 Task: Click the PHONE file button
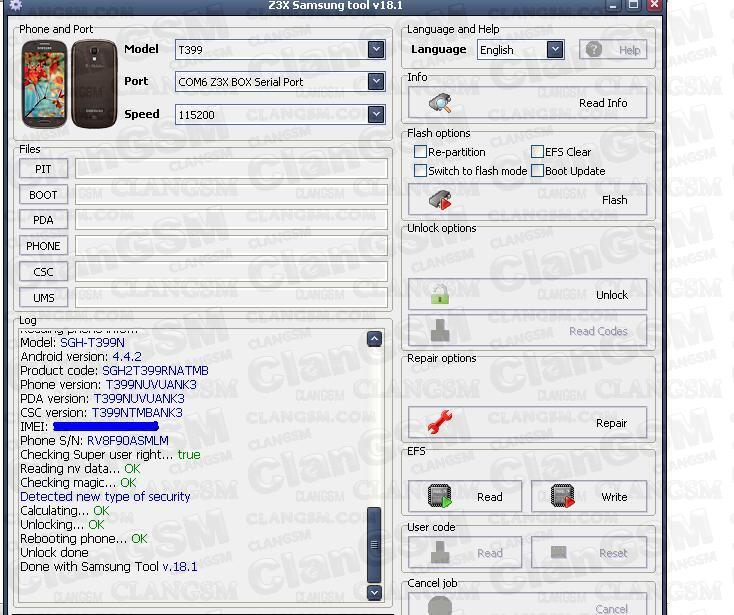(44, 246)
